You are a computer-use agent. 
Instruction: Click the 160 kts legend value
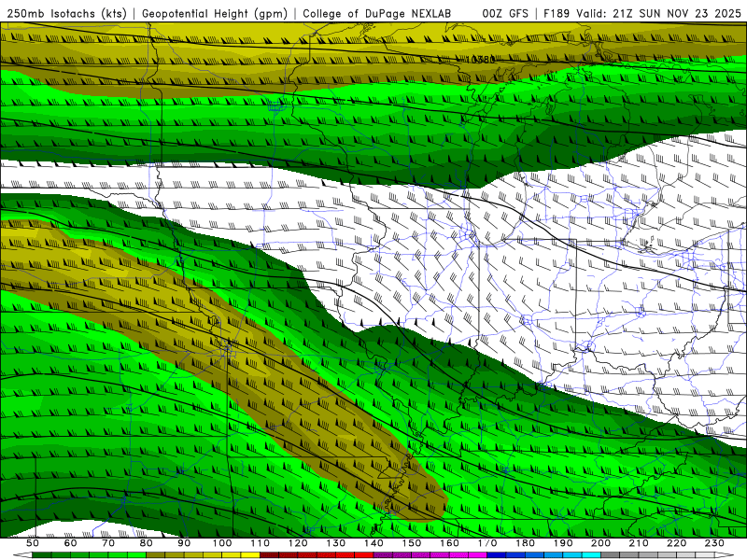pyautogui.click(x=449, y=543)
